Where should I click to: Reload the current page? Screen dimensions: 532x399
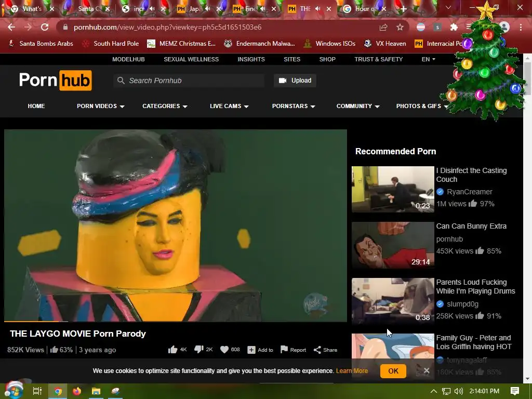[x=45, y=27]
